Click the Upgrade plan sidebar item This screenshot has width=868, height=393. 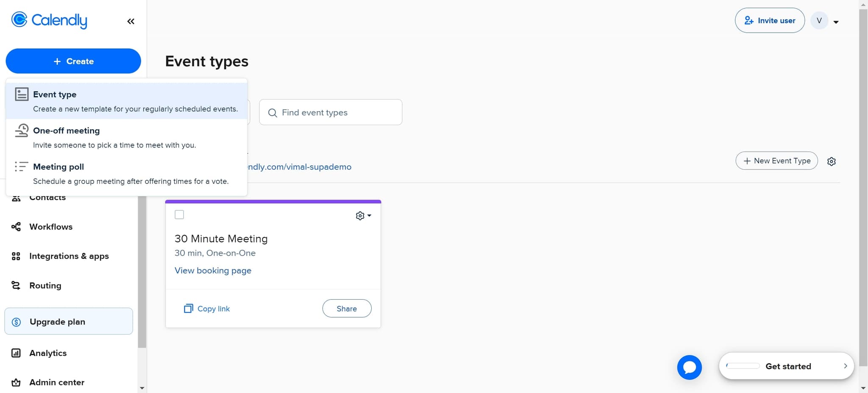coord(57,321)
